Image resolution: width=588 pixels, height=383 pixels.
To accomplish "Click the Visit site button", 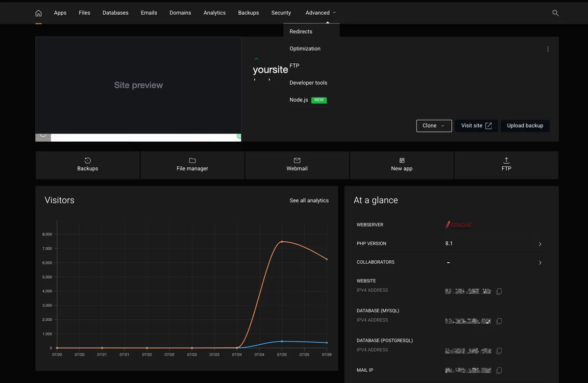I will click(x=476, y=126).
